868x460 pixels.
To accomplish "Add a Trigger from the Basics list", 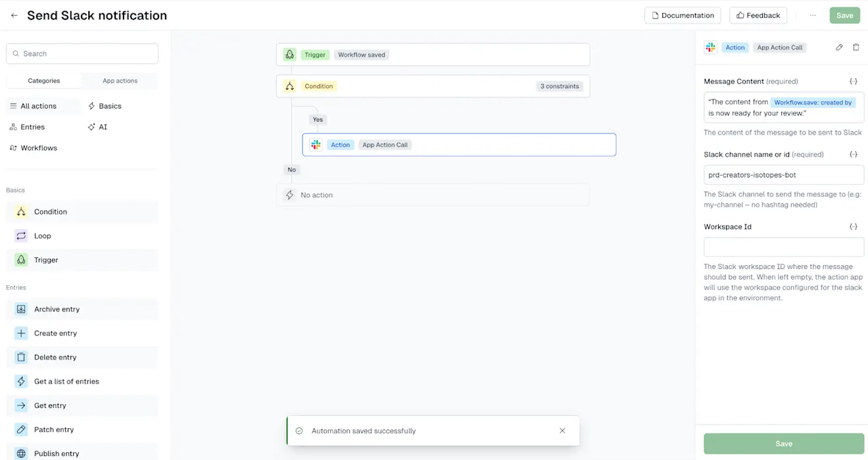I will [x=46, y=259].
